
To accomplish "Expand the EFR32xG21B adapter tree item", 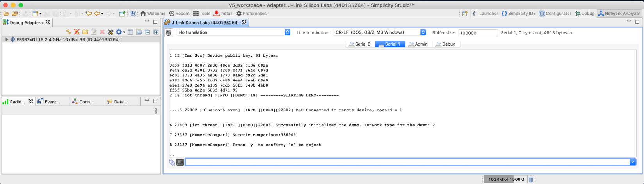I will click(x=7, y=39).
